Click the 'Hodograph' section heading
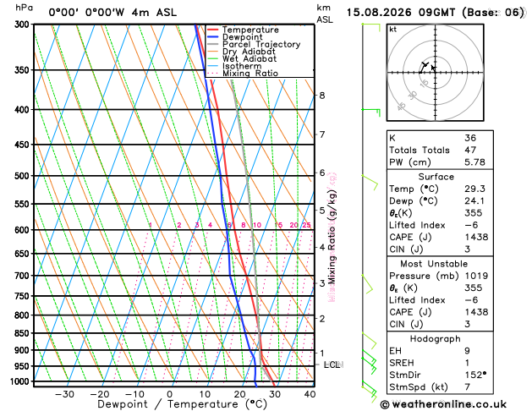The width and height of the screenshot is (532, 411). pyautogui.click(x=436, y=339)
